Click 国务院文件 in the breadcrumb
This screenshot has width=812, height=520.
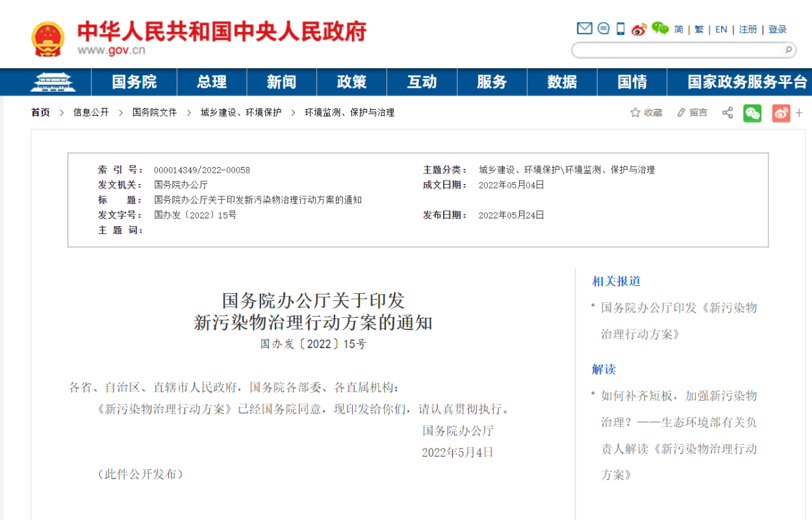tap(155, 112)
